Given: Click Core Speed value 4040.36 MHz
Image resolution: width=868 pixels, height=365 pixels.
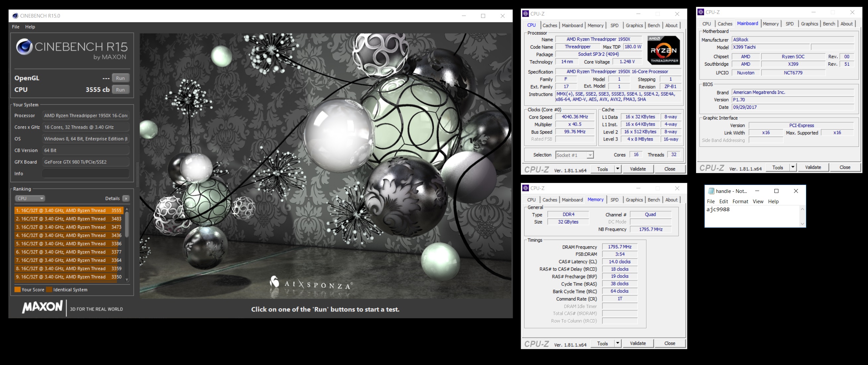Looking at the screenshot, I should pyautogui.click(x=574, y=117).
